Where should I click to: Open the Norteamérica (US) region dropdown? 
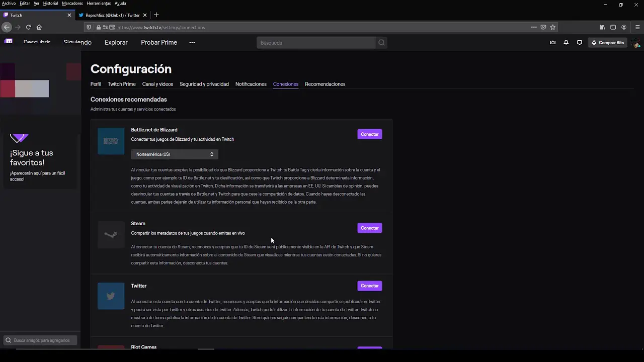(175, 154)
